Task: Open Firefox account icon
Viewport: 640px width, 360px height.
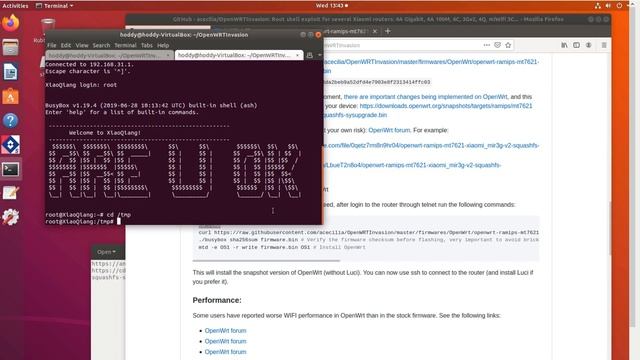Action: [589, 45]
